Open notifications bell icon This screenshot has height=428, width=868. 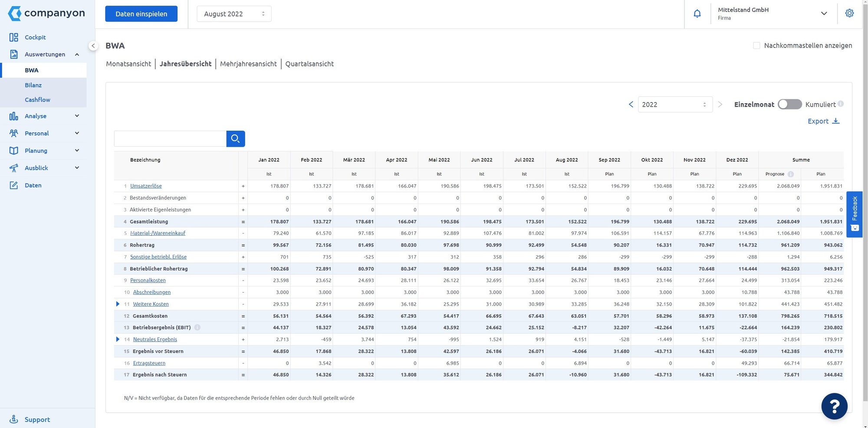697,13
